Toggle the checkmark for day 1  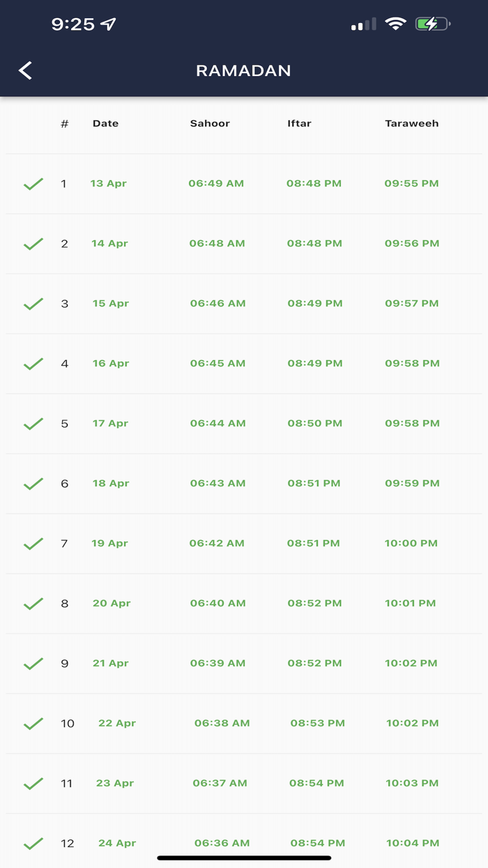coord(33,184)
